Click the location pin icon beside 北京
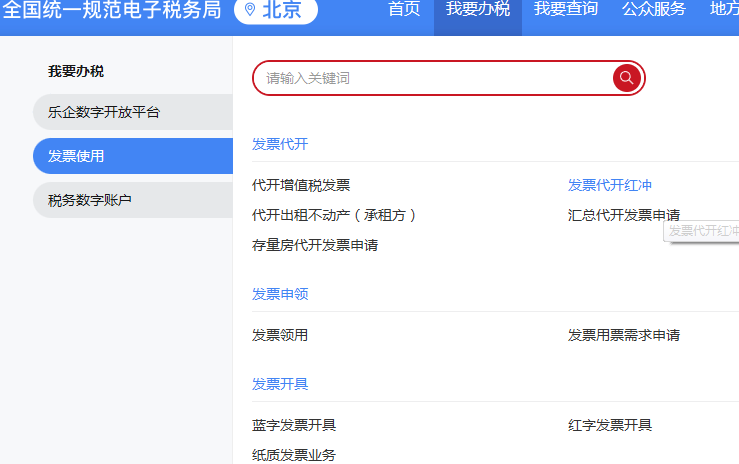The height and width of the screenshot is (464, 739). click(249, 10)
